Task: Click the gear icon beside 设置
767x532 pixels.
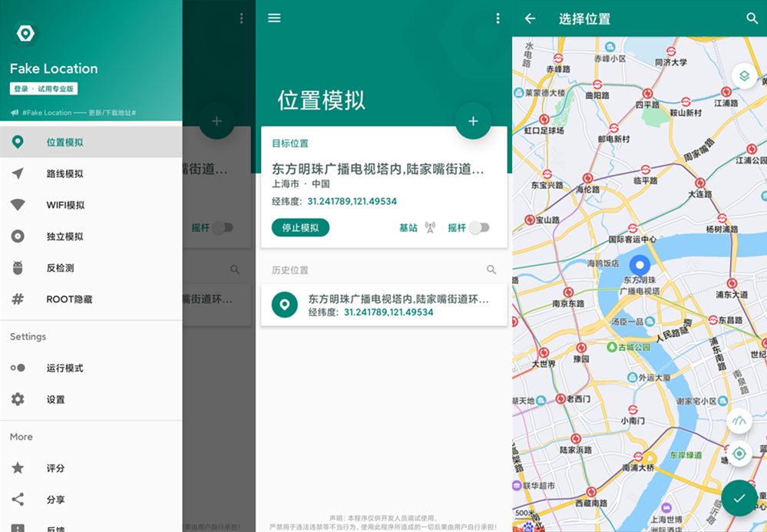Action: pos(18,399)
